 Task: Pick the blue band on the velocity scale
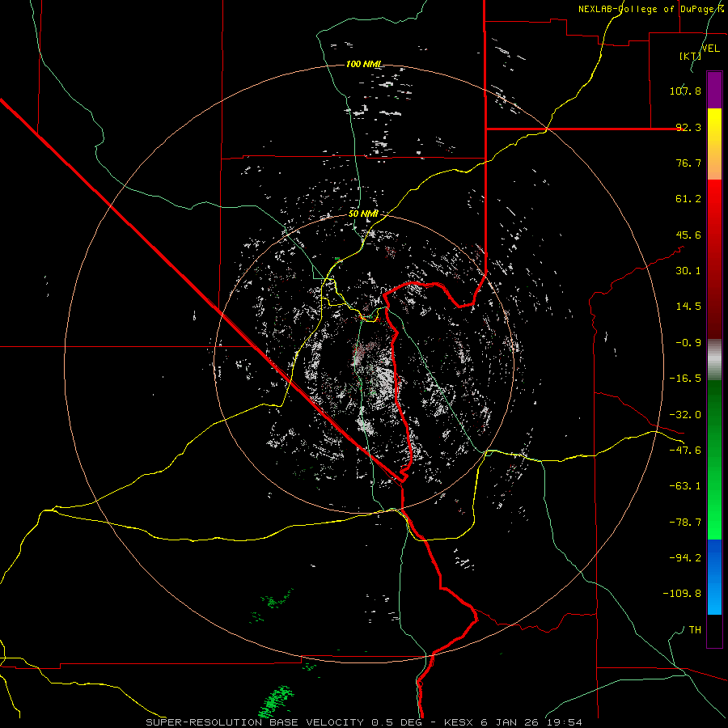pyautogui.click(x=714, y=577)
